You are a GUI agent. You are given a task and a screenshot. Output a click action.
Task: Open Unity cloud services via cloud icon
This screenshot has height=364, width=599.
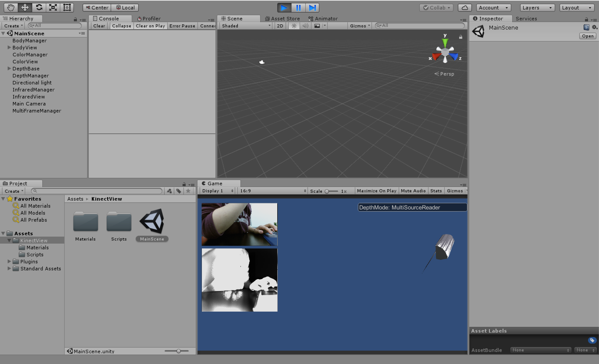465,7
